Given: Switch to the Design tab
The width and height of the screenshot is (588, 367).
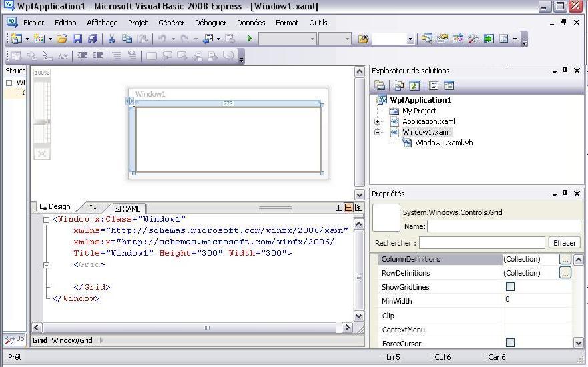Looking at the screenshot, I should (55, 206).
